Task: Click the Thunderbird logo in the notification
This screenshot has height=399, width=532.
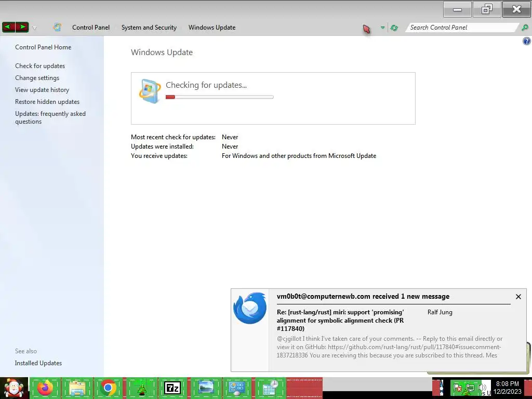Action: tap(250, 308)
